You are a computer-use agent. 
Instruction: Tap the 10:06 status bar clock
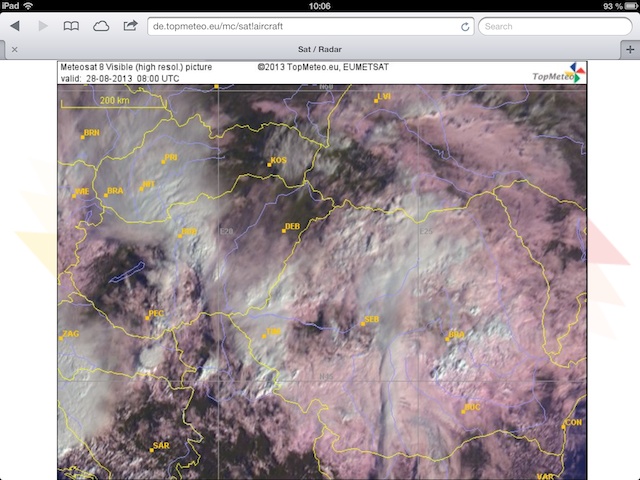[320, 6]
